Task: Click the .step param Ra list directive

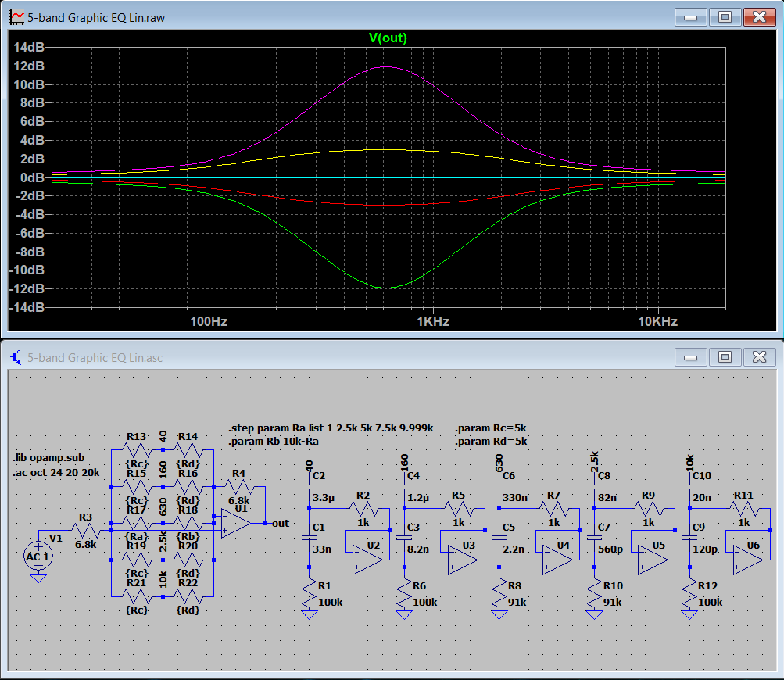Action: pos(331,428)
